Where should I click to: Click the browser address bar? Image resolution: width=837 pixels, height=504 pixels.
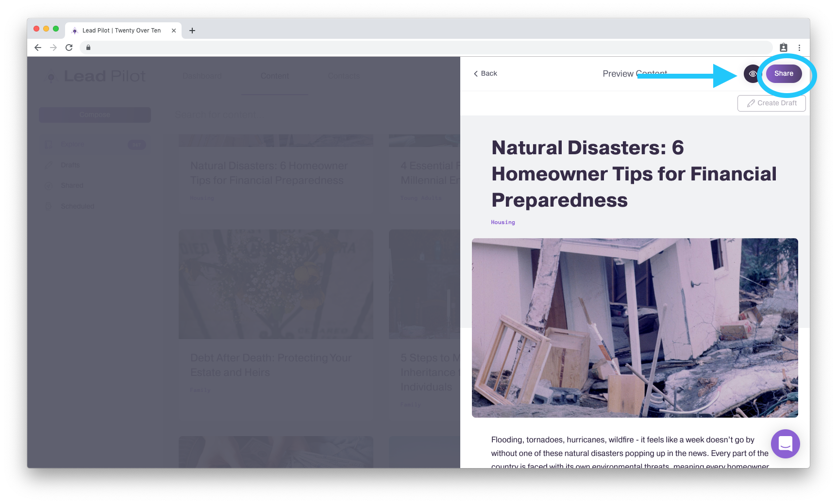(x=426, y=48)
